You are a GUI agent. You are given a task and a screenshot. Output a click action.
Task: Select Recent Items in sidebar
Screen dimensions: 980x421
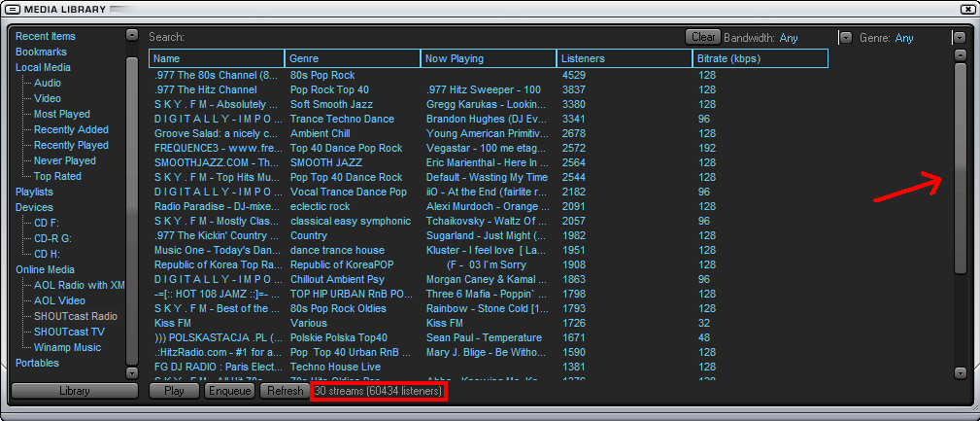point(46,36)
